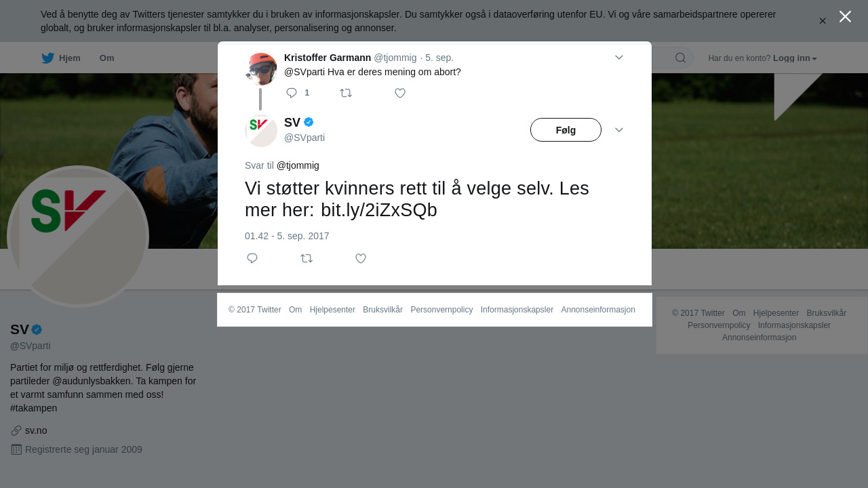The height and width of the screenshot is (488, 868).
Task: Like Kristoffer Garmann's tweet
Action: pos(400,93)
